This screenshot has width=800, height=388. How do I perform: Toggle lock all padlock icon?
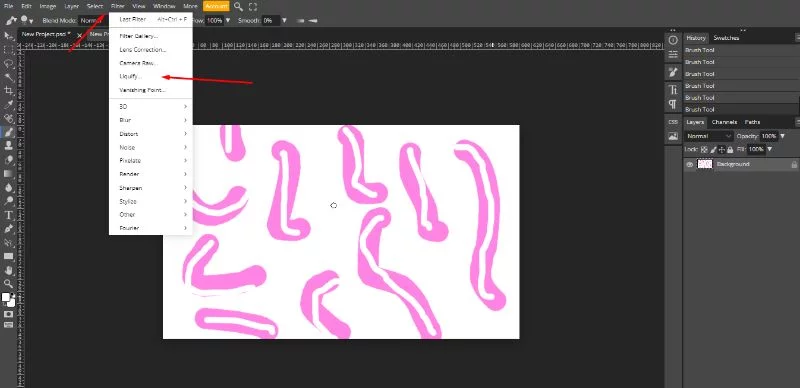tap(730, 150)
